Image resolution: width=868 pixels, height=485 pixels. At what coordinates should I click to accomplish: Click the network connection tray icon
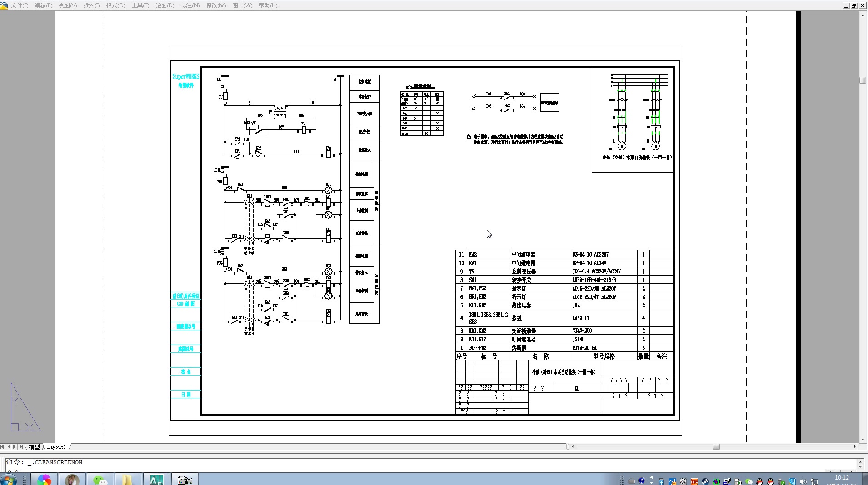tap(814, 481)
